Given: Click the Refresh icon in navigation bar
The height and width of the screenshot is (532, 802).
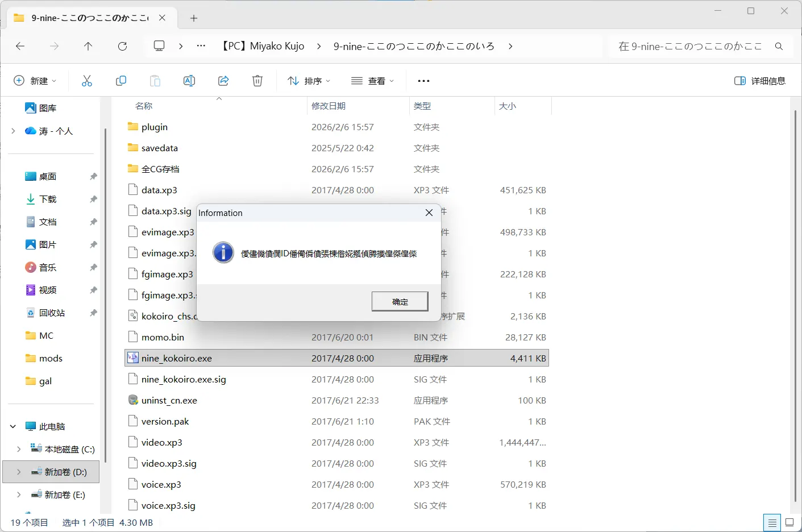Looking at the screenshot, I should click(x=122, y=46).
